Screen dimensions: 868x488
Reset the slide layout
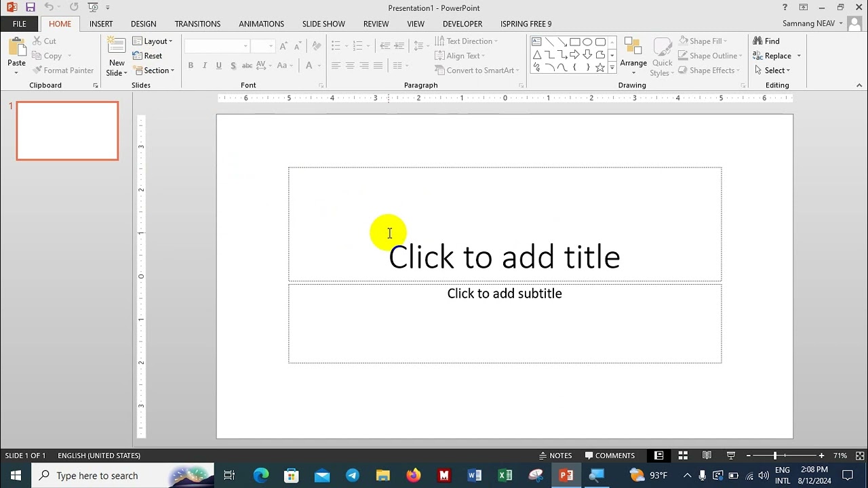[148, 56]
